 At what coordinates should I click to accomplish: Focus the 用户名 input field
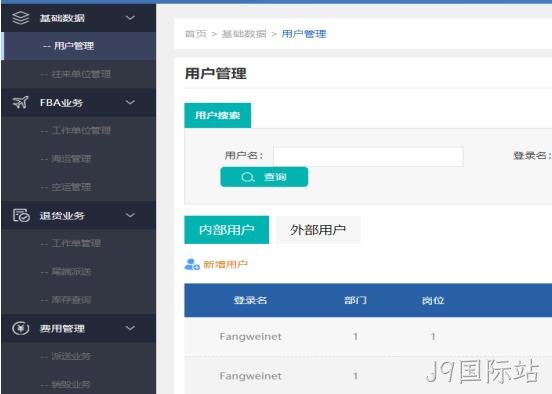[x=368, y=156]
